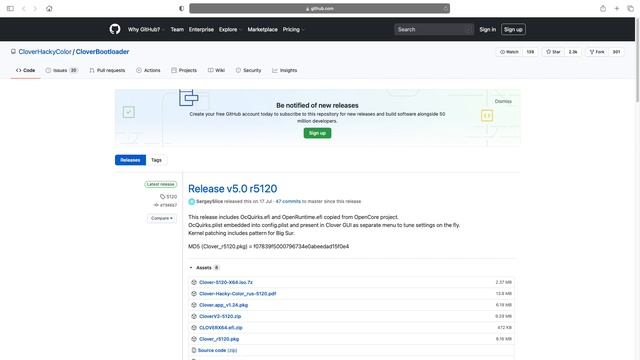This screenshot has width=640, height=360.
Task: Collapse the Assets section
Action: (204, 268)
